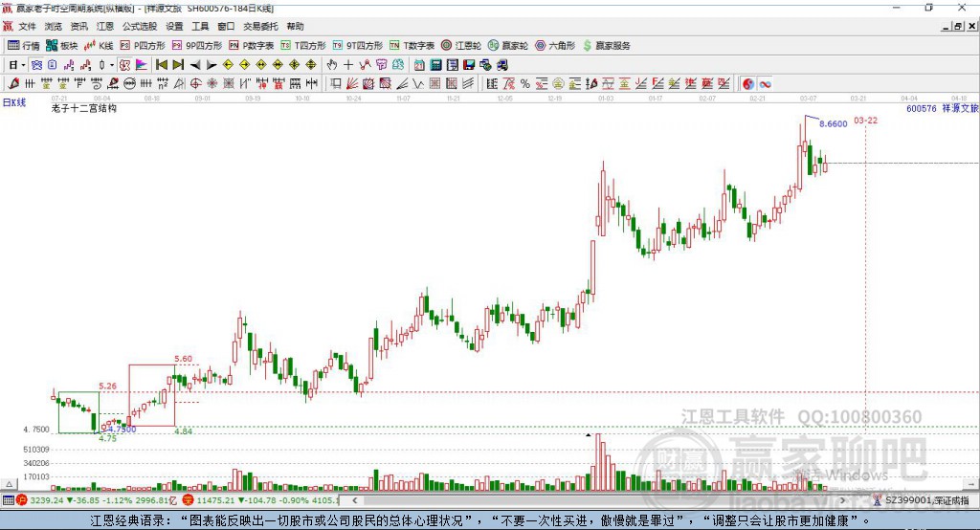Screen dimensions: 980x530
Task: Step forward with black right arrow
Action: point(212,65)
